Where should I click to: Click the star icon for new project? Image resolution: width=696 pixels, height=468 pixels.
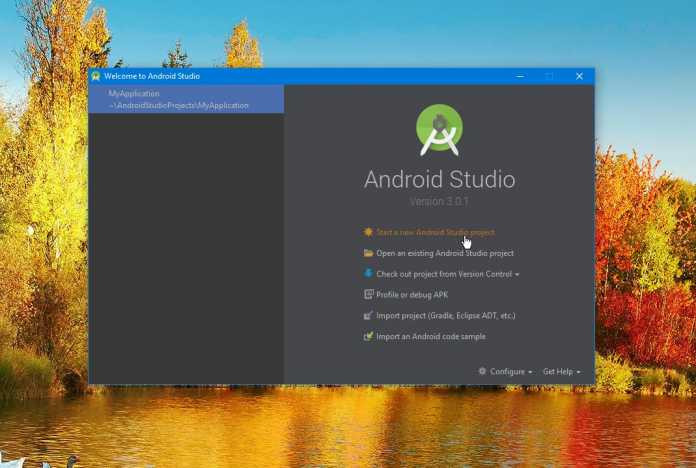coord(368,232)
